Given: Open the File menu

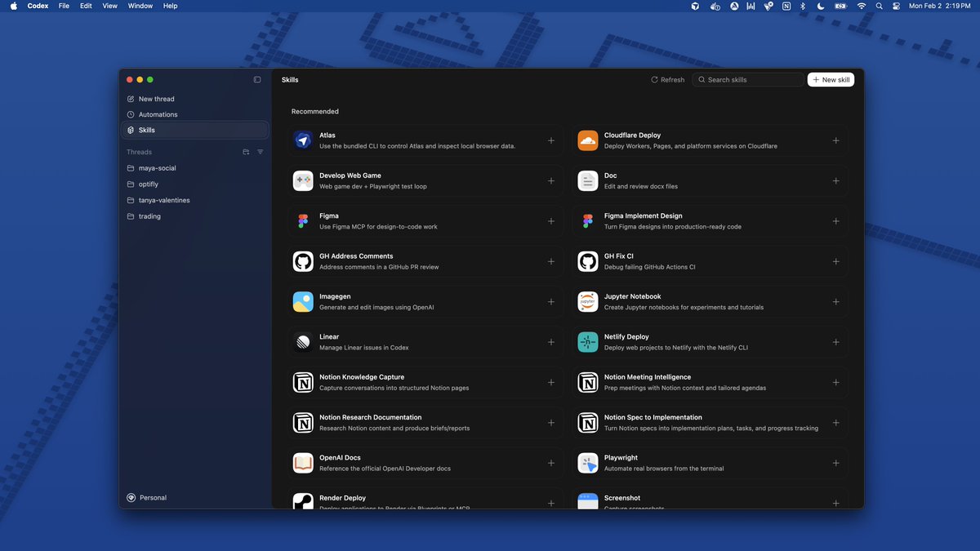Looking at the screenshot, I should point(64,6).
